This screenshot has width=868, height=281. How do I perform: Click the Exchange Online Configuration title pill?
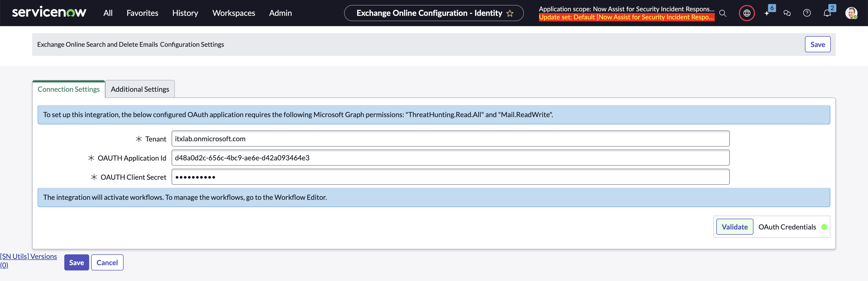434,13
